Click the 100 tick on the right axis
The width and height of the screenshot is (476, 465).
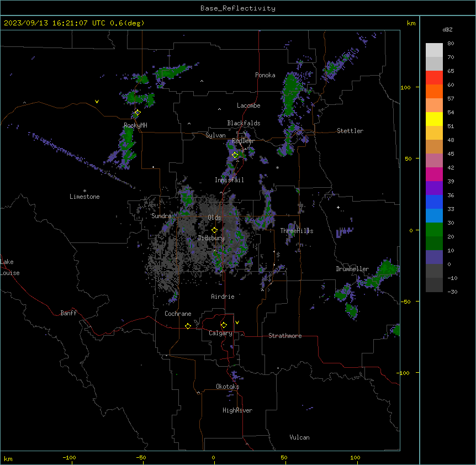(405, 87)
